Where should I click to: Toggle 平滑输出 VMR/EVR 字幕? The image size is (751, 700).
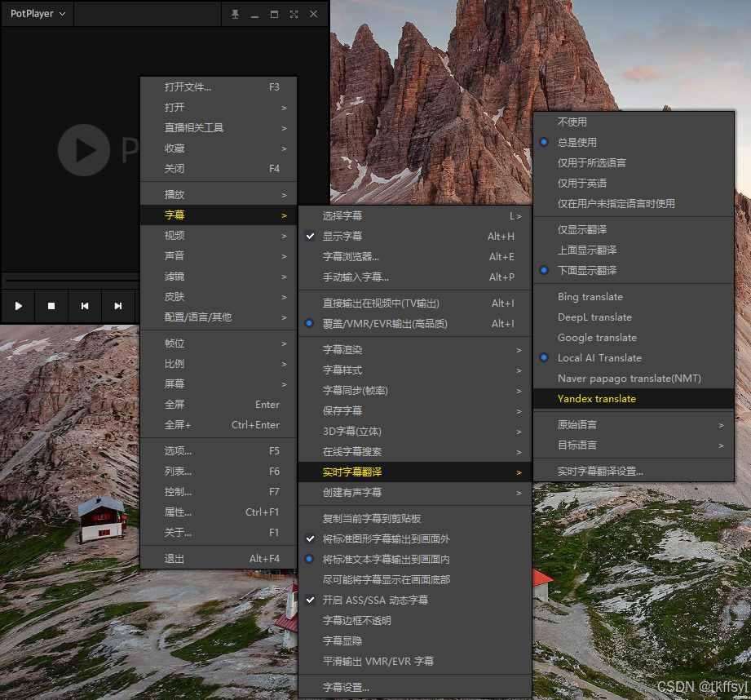click(415, 661)
